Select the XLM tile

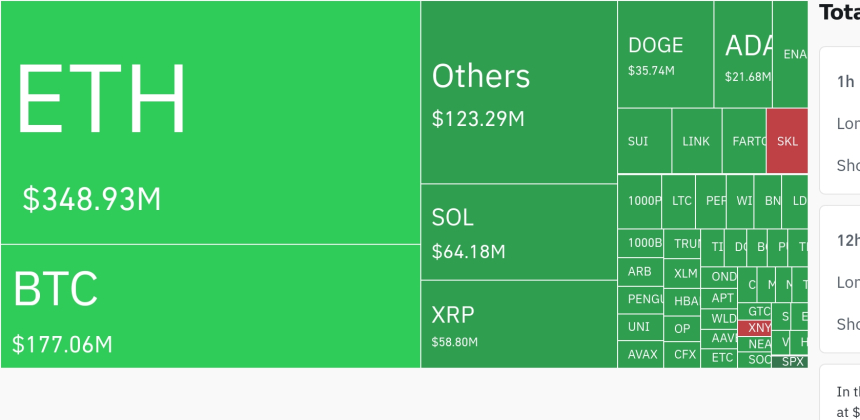[686, 273]
